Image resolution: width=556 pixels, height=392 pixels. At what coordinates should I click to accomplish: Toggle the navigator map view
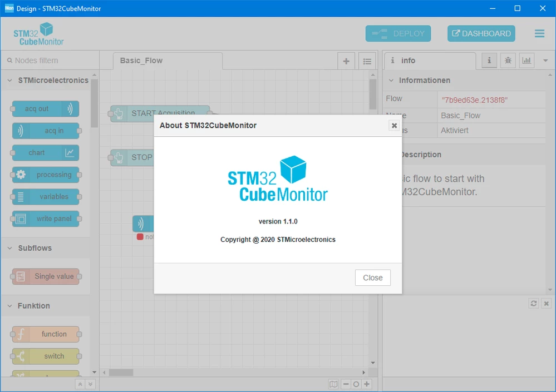(x=333, y=384)
